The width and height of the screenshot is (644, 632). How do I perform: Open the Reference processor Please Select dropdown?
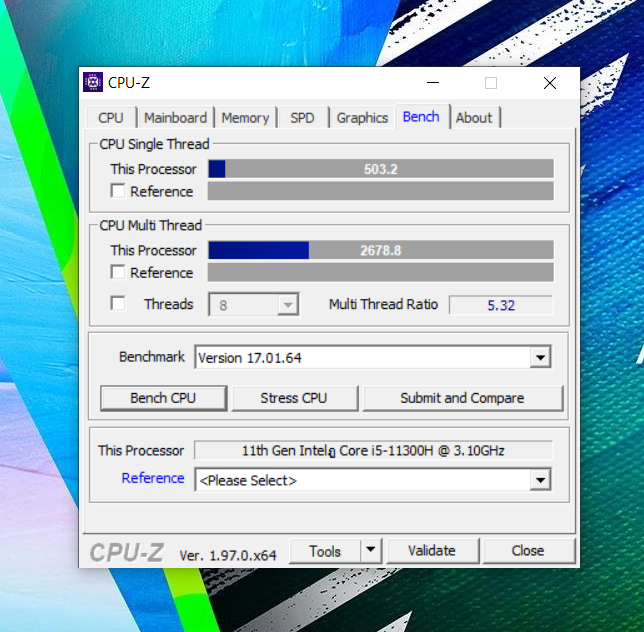coord(540,480)
